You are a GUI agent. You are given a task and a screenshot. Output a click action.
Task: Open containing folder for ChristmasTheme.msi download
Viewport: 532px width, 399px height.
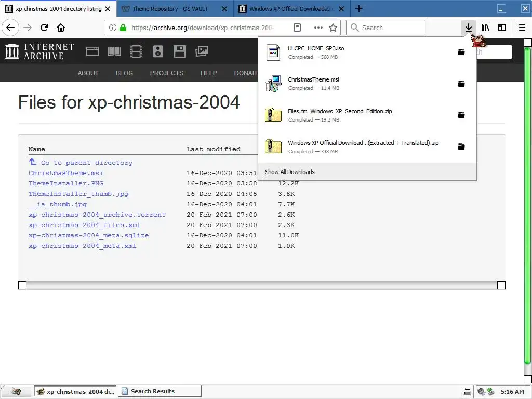[461, 84]
